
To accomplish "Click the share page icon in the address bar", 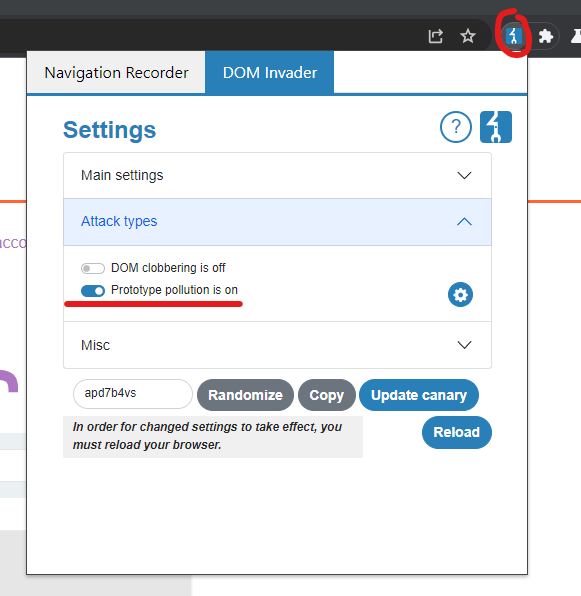I will click(x=435, y=36).
